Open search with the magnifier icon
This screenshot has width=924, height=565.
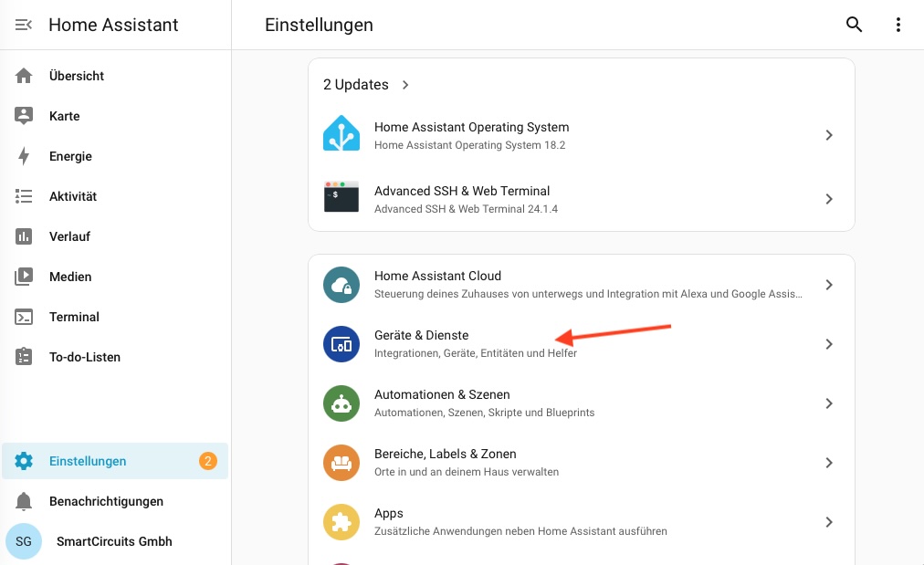(854, 24)
